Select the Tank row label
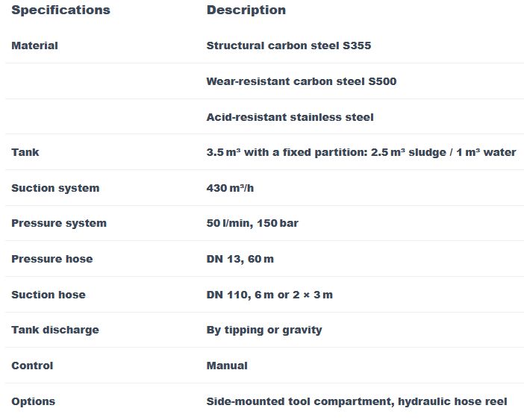Screen dimensions: 524x420 [x=25, y=152]
